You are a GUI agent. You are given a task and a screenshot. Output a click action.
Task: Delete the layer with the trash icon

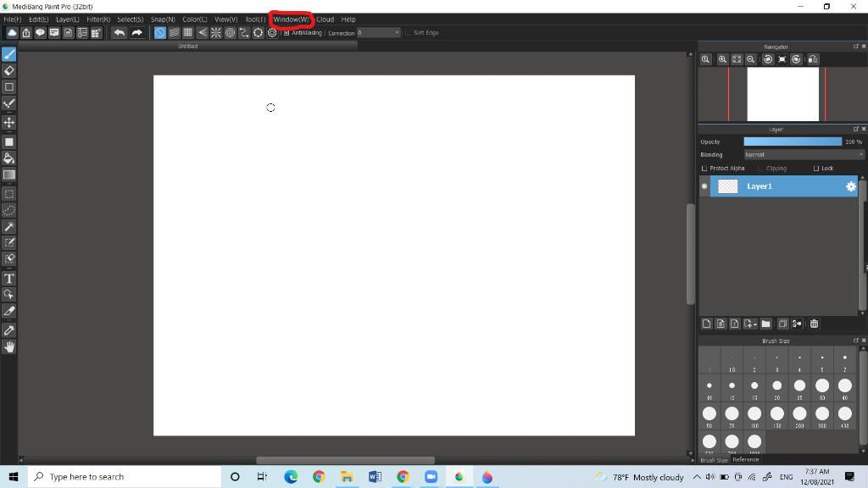click(814, 324)
